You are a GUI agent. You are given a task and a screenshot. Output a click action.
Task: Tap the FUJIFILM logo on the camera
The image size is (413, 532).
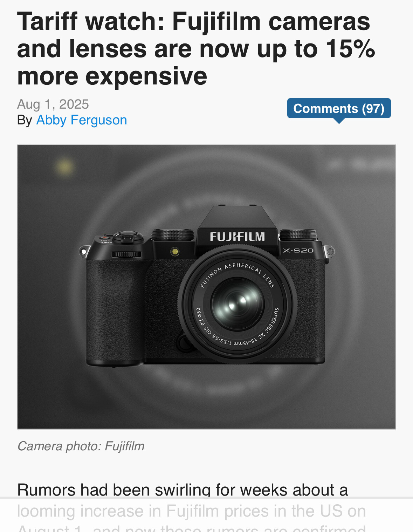237,237
